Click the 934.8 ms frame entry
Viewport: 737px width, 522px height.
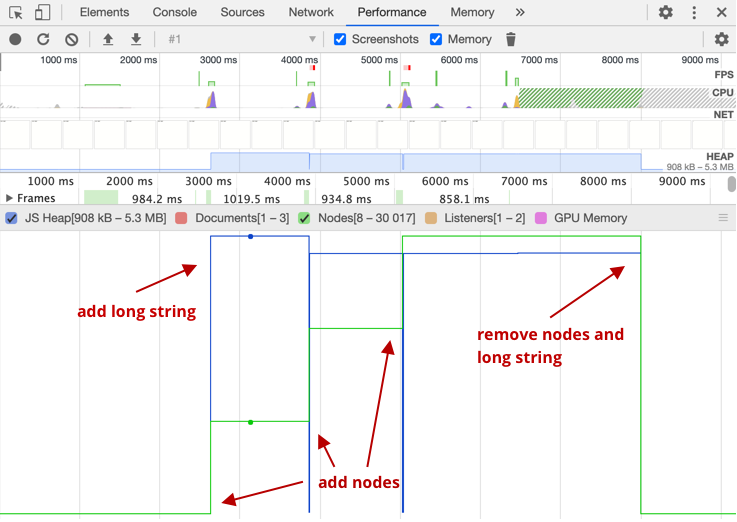pos(346,199)
